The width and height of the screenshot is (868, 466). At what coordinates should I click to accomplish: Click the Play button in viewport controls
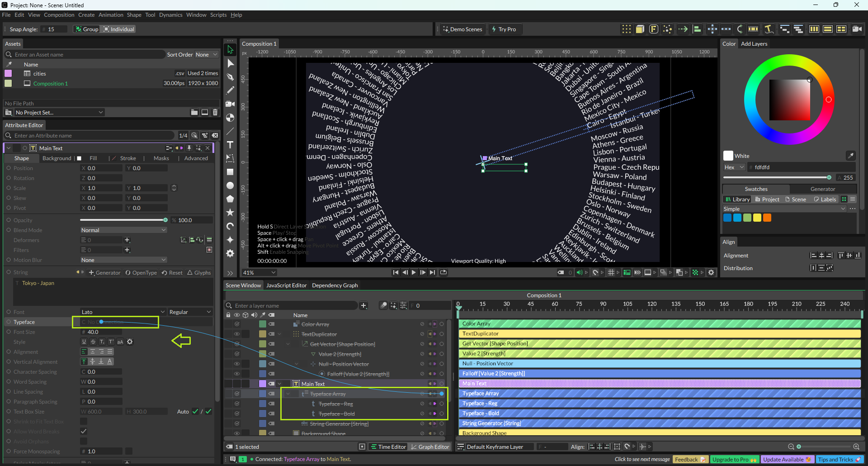coord(414,272)
